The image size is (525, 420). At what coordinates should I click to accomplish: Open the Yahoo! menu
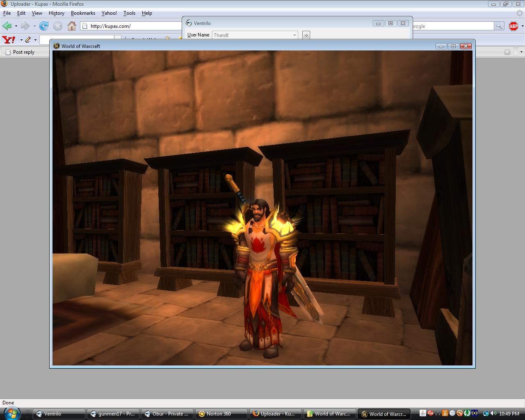tap(109, 13)
